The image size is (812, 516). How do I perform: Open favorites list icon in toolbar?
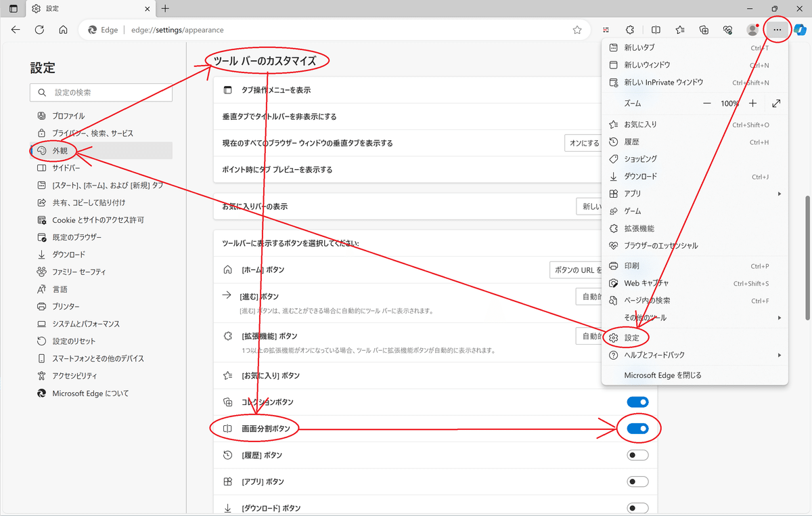click(680, 30)
